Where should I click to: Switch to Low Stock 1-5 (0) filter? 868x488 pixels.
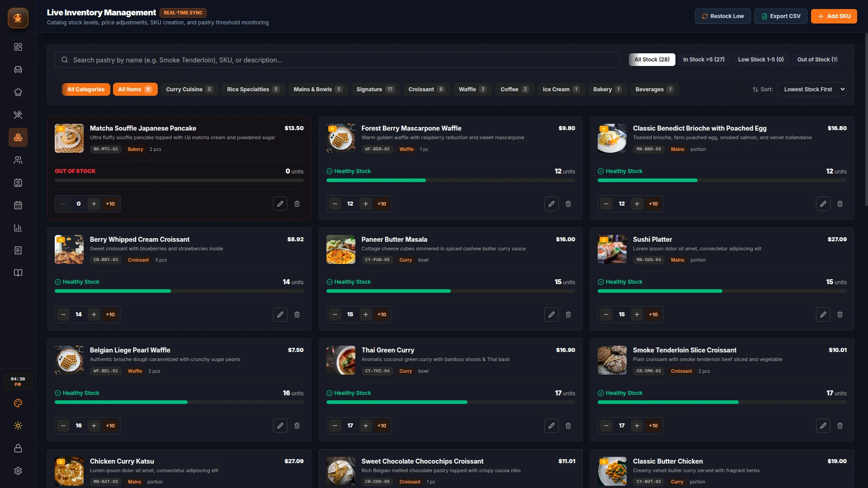tap(761, 60)
